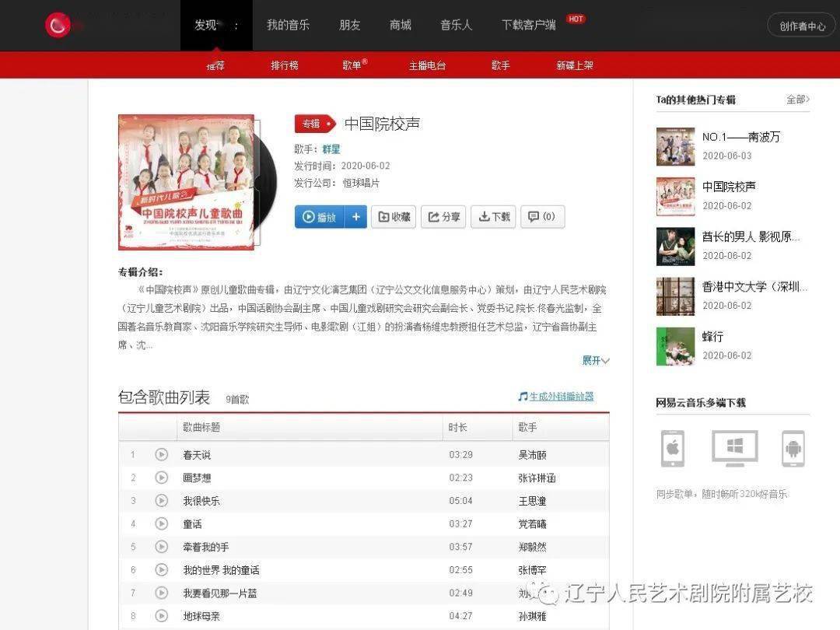Open the 朋友 top tab
Screen dimensions: 840x630
[350, 25]
